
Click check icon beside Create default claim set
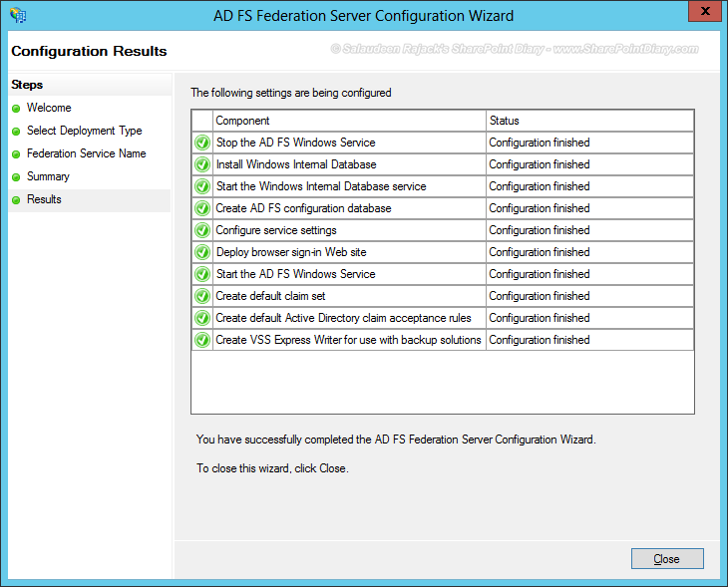tap(202, 296)
